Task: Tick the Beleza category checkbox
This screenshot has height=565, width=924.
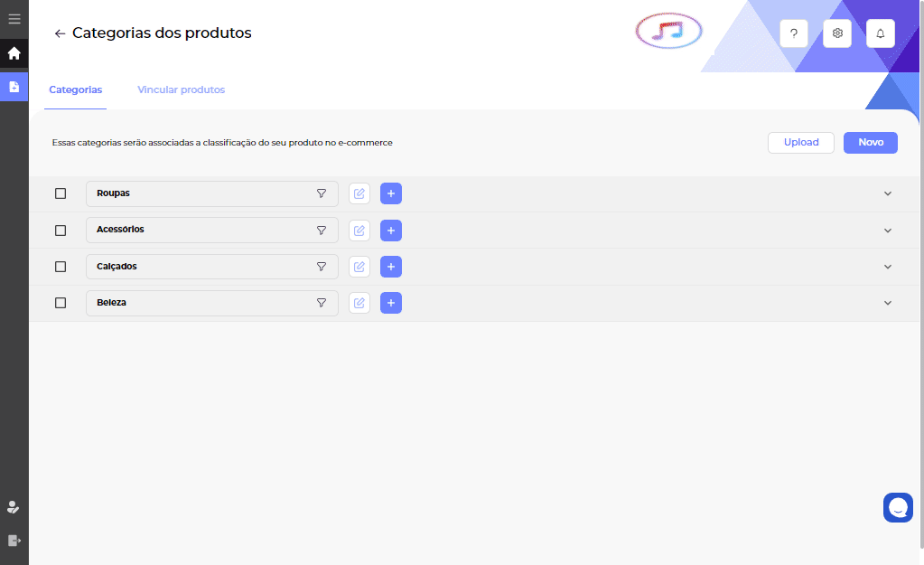Action: (x=61, y=303)
